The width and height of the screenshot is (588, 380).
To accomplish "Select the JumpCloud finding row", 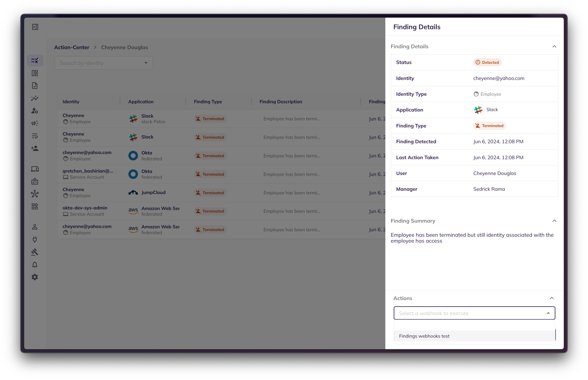I will click(220, 193).
